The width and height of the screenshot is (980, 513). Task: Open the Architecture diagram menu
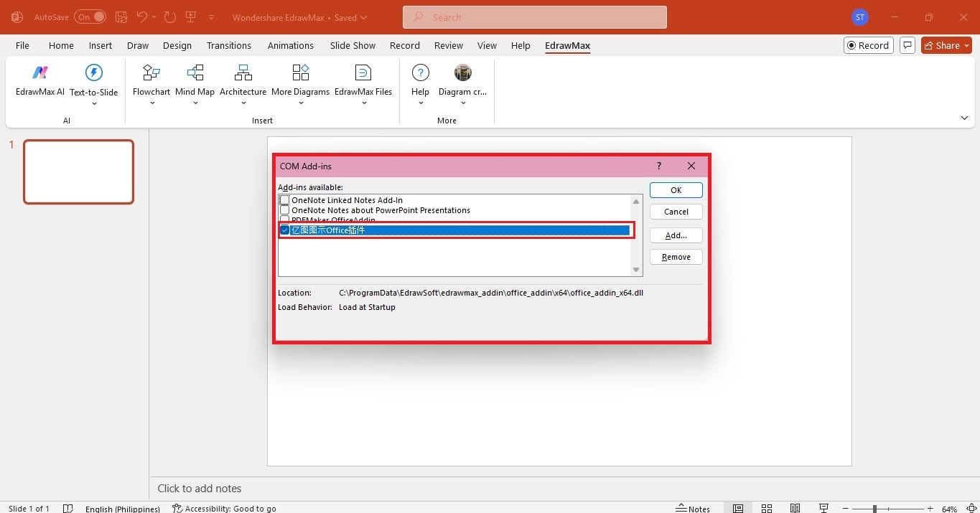[x=243, y=85]
